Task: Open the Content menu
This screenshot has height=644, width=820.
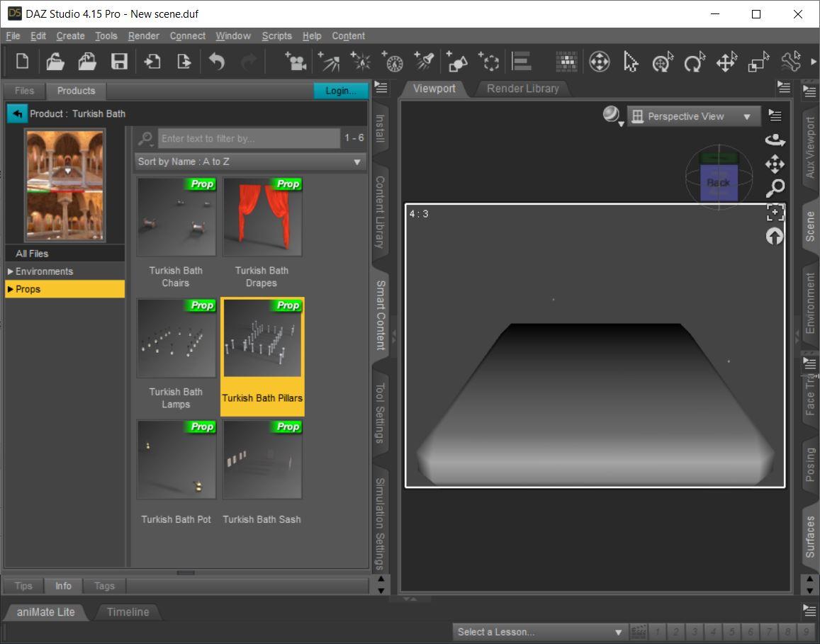Action: click(x=348, y=35)
